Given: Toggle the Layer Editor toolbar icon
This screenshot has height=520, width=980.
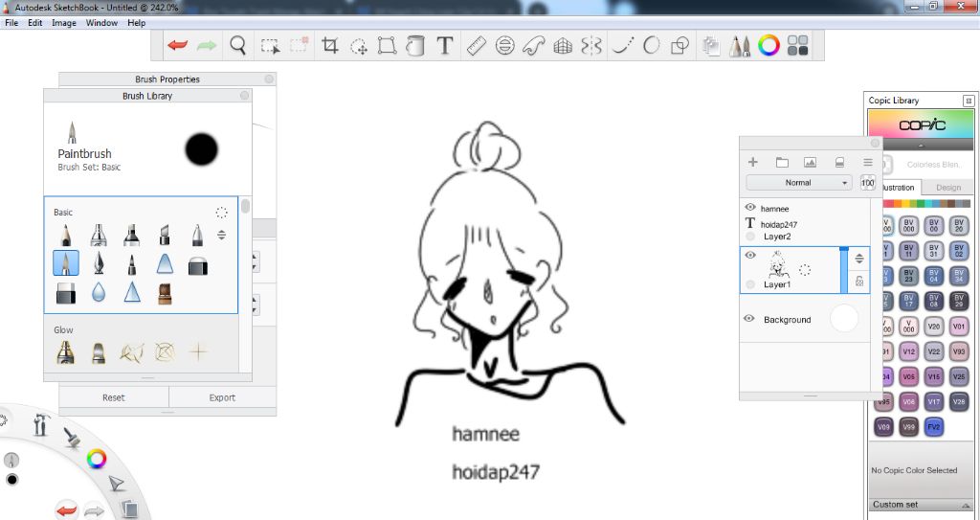Looking at the screenshot, I should click(711, 46).
